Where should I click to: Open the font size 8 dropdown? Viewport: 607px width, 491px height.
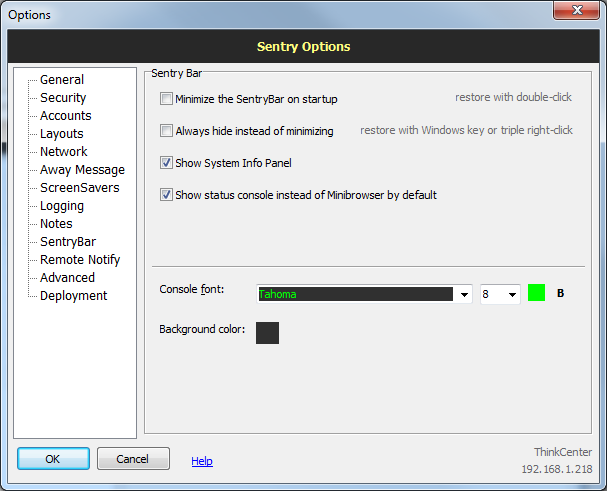pos(500,294)
